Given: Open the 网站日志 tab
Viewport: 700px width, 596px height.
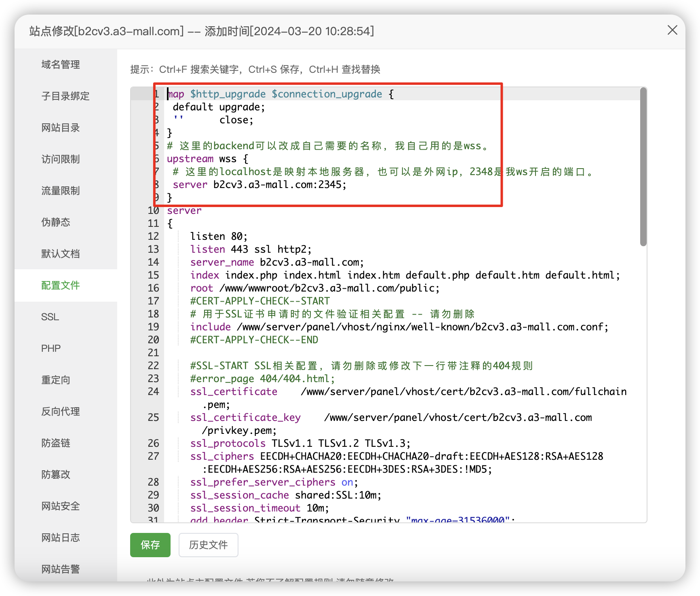Looking at the screenshot, I should (61, 537).
